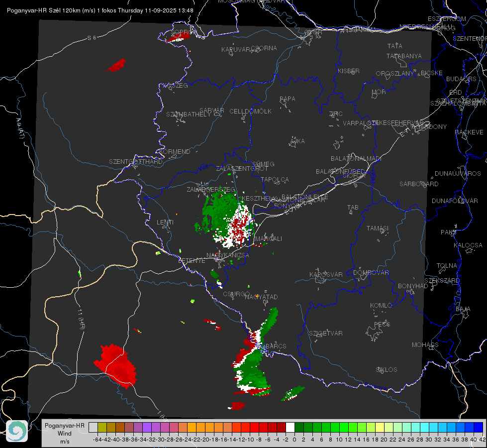The image size is (487, 448).
Task: Click the CELLDÖMÖLK city label
Action: (x=251, y=112)
